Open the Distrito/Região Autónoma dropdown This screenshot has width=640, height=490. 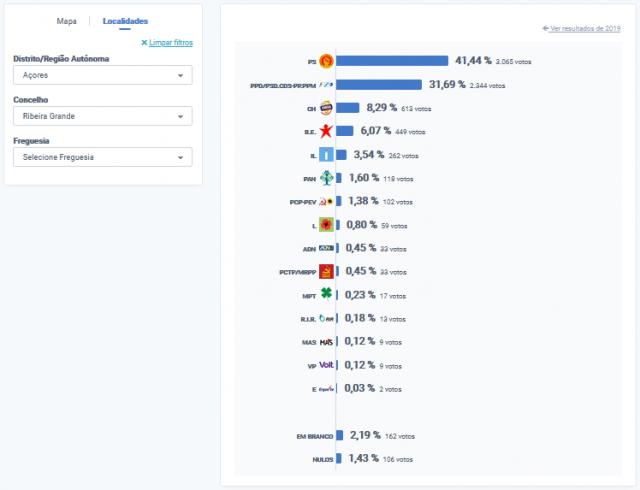coord(103,75)
